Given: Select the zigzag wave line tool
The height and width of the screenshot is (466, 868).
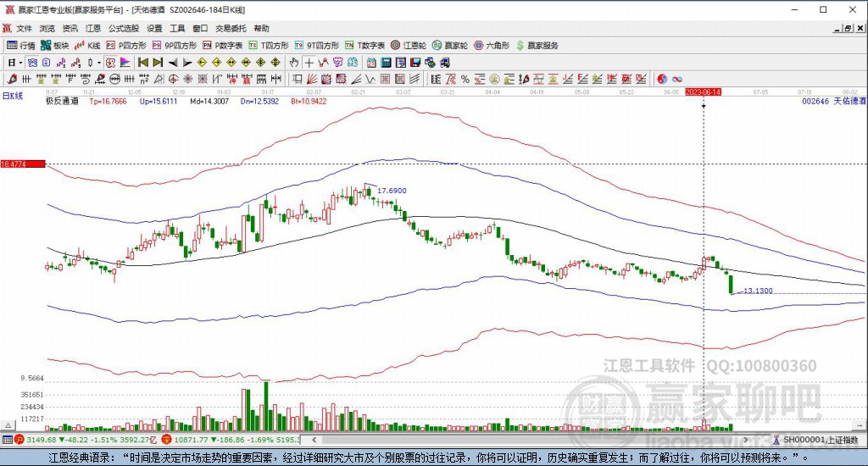Looking at the screenshot, I should (370, 79).
